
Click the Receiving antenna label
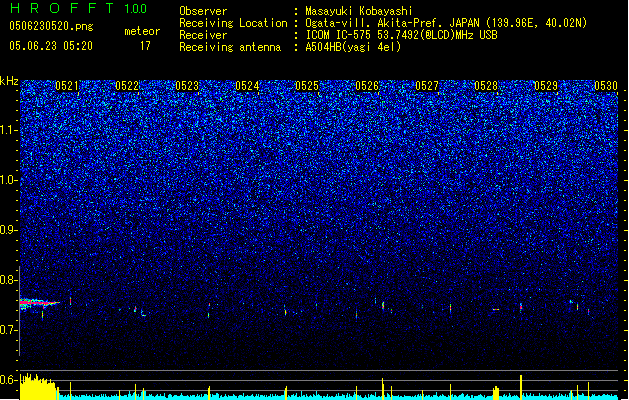pos(230,47)
